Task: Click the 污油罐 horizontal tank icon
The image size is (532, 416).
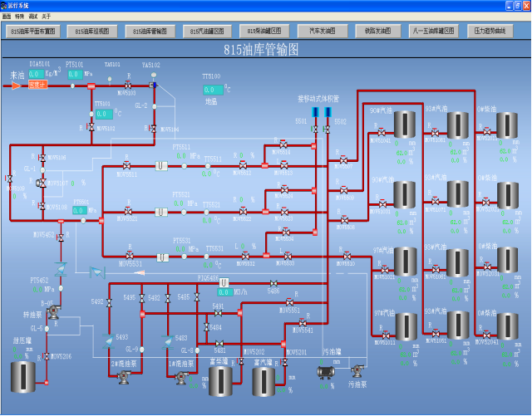Action: (x=324, y=373)
